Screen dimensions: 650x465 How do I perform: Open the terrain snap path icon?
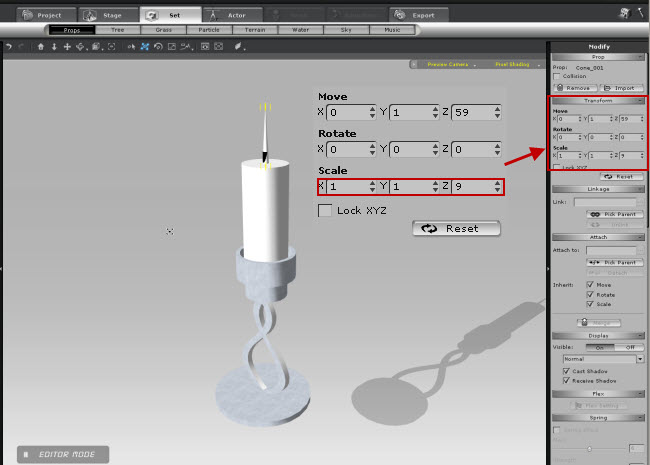tap(187, 47)
